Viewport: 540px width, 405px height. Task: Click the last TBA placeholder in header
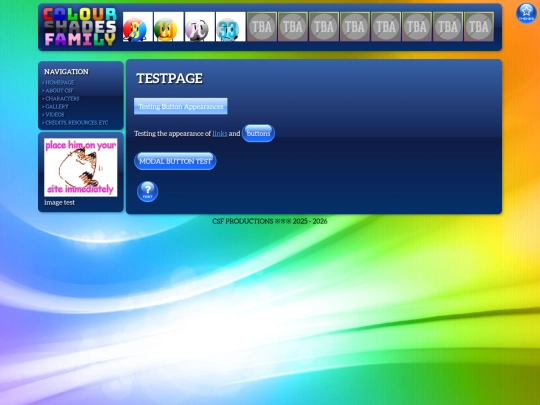[x=479, y=27]
